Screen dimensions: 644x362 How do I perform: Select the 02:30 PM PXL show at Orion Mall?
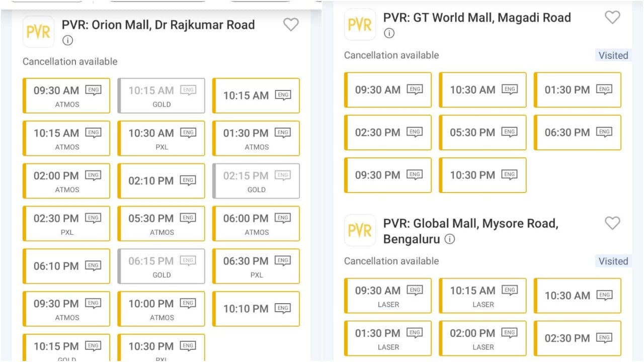[66, 224]
